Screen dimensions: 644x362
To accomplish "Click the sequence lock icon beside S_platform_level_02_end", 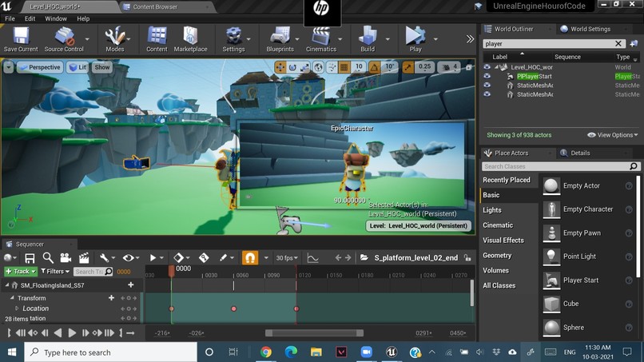I will [467, 258].
